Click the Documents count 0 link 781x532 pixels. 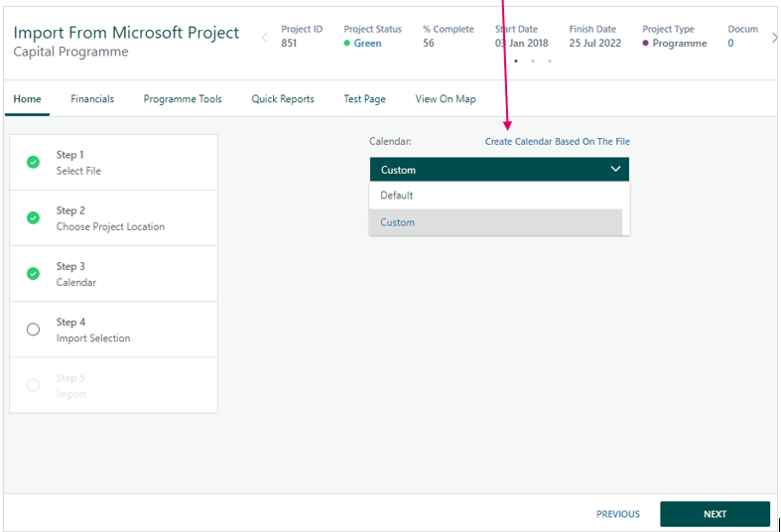730,44
